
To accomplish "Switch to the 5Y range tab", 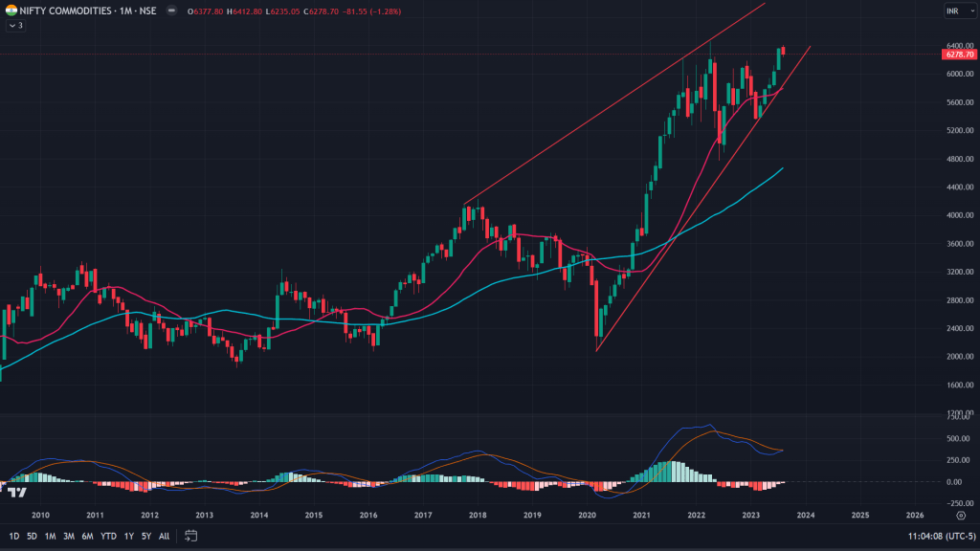I will pos(145,537).
